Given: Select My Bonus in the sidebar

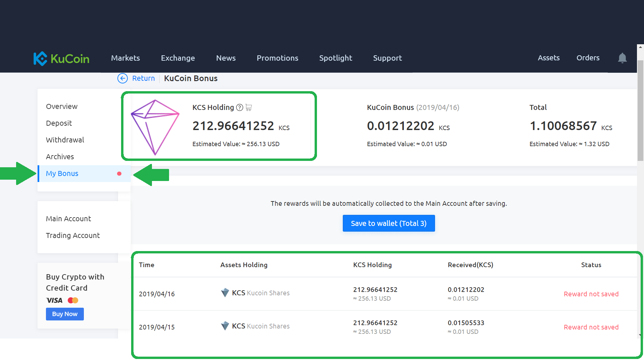Looking at the screenshot, I should 84,174.
